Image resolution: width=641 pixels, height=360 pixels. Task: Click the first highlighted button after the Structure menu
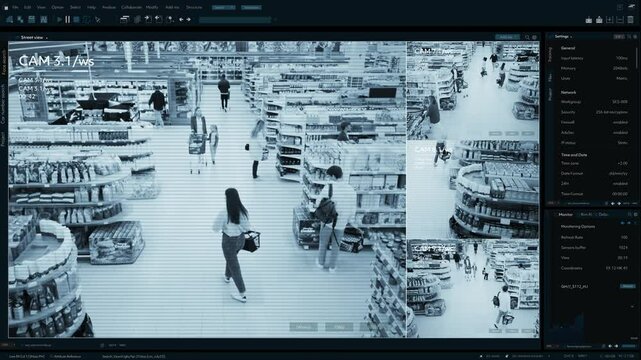tap(224, 7)
